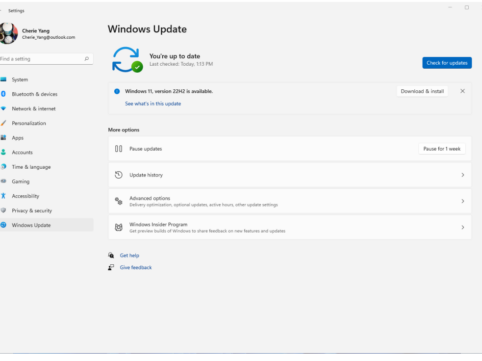This screenshot has height=361, width=482.
Task: Expand Advanced options chevron arrow
Action: coord(463,201)
